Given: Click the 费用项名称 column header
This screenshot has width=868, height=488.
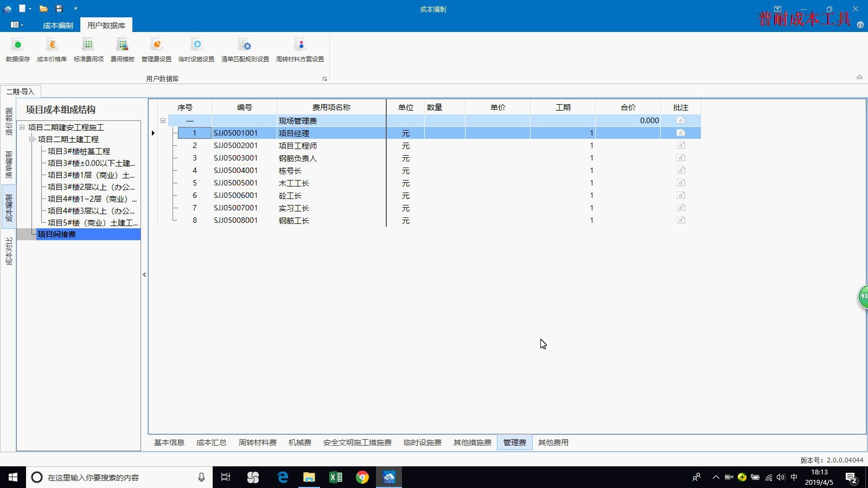Looking at the screenshot, I should click(331, 107).
